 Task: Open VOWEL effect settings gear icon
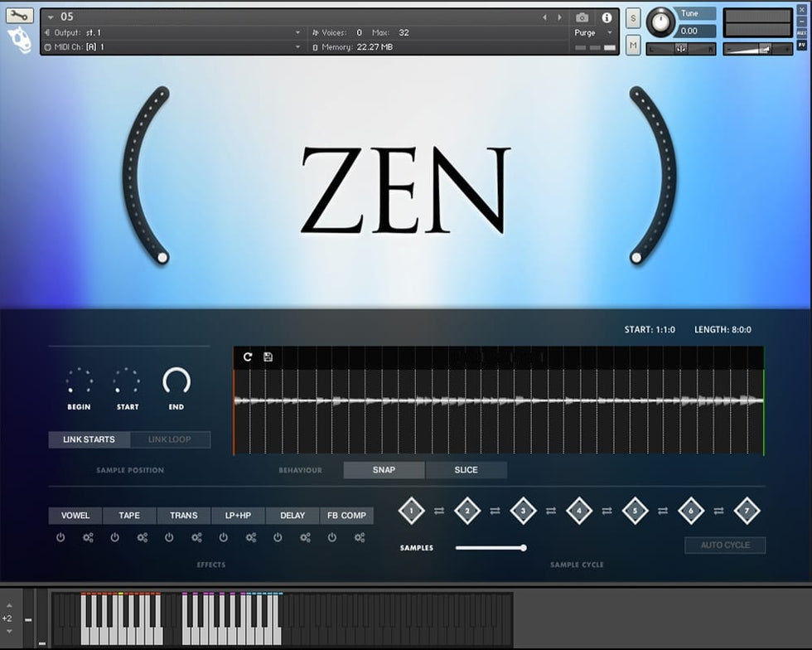coord(88,537)
